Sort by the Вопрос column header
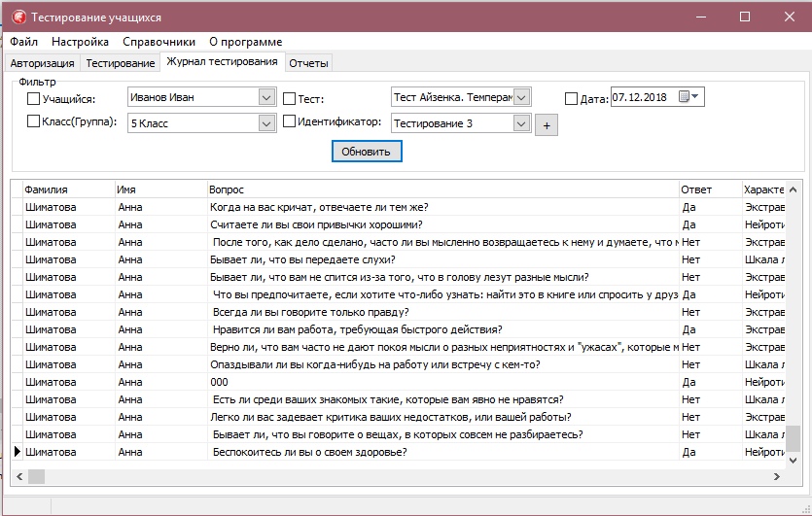 [x=441, y=189]
